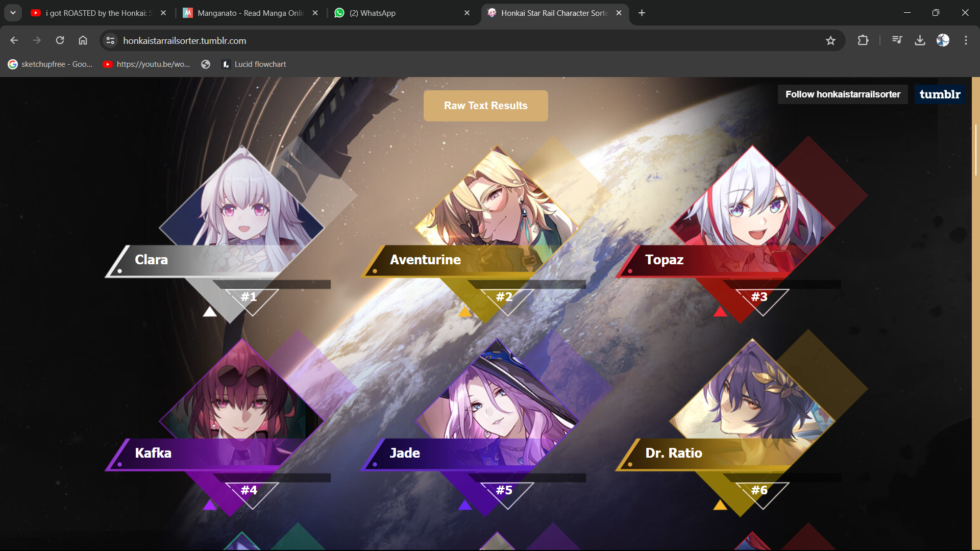
Task: Open a new browser tab
Action: point(642,13)
